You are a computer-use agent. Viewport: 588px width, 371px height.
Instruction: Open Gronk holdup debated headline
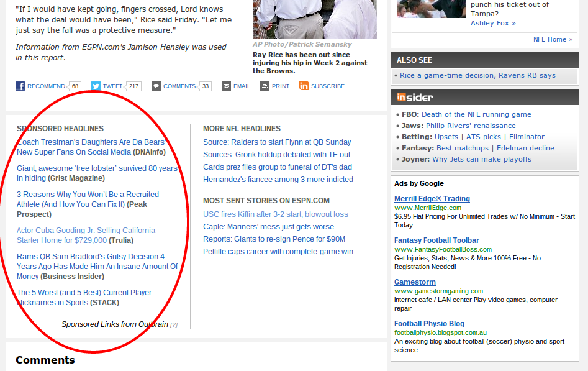coord(276,154)
